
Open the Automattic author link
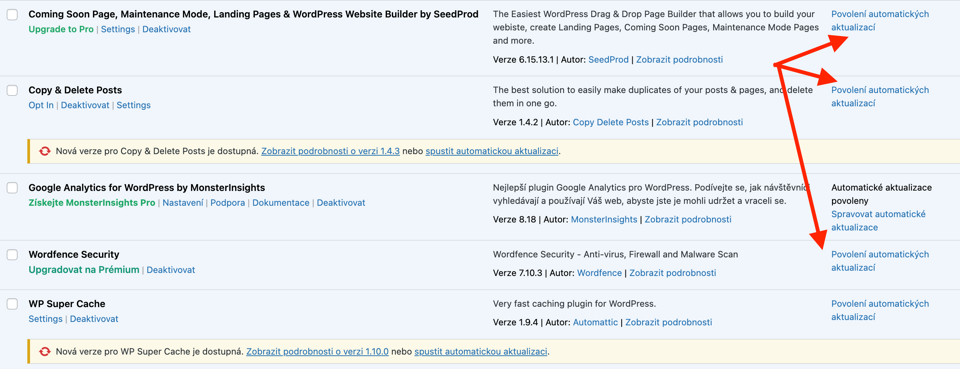click(595, 322)
